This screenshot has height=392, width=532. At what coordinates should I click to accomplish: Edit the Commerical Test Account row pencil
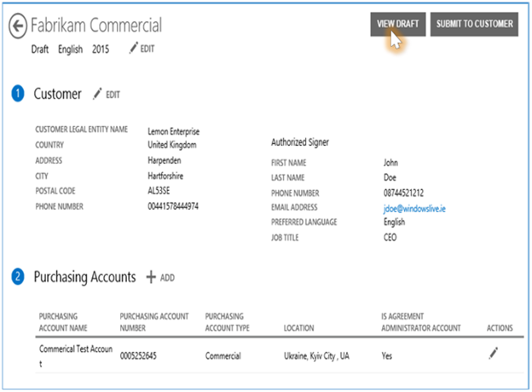pos(494,353)
